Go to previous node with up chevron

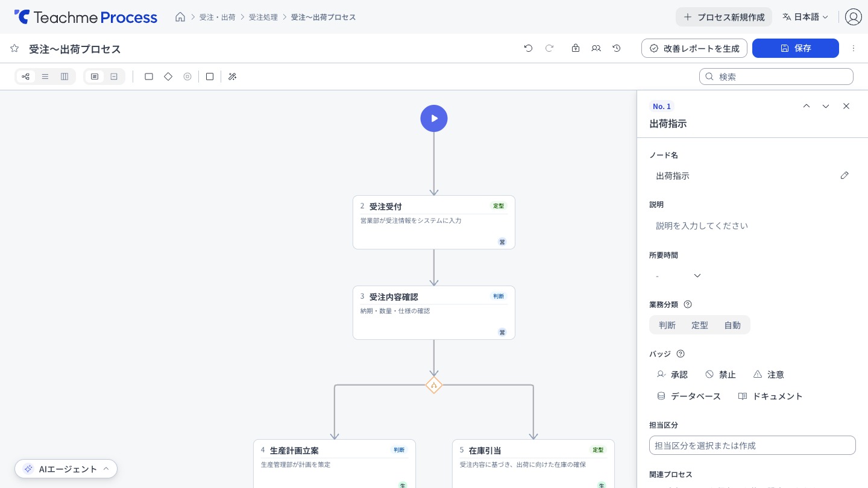807,106
